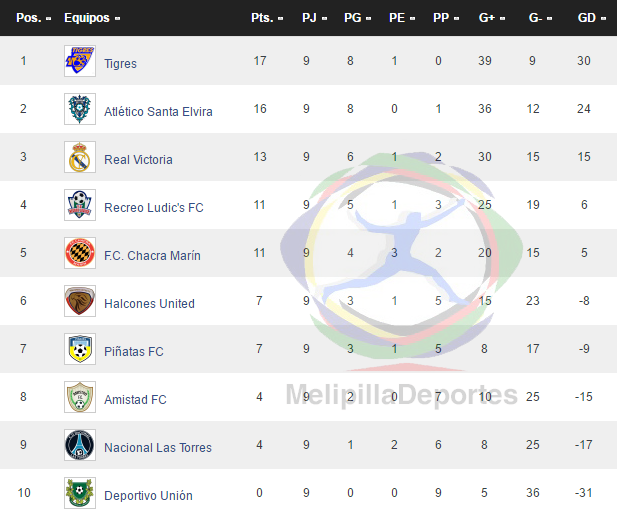Viewport: 617px width, 515px height.
Task: Open the Halcones United hawk logo
Action: click(x=80, y=301)
